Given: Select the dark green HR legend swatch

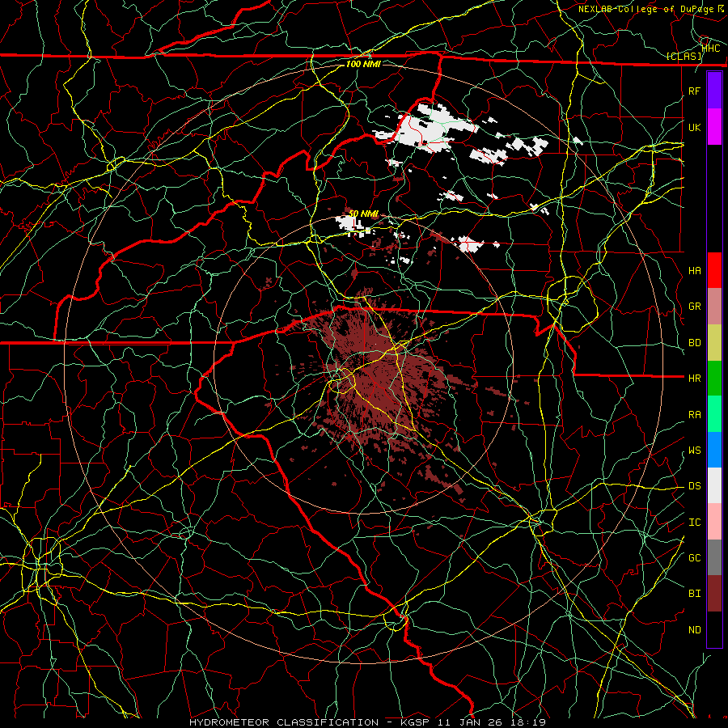Looking at the screenshot, I should pos(714,379).
